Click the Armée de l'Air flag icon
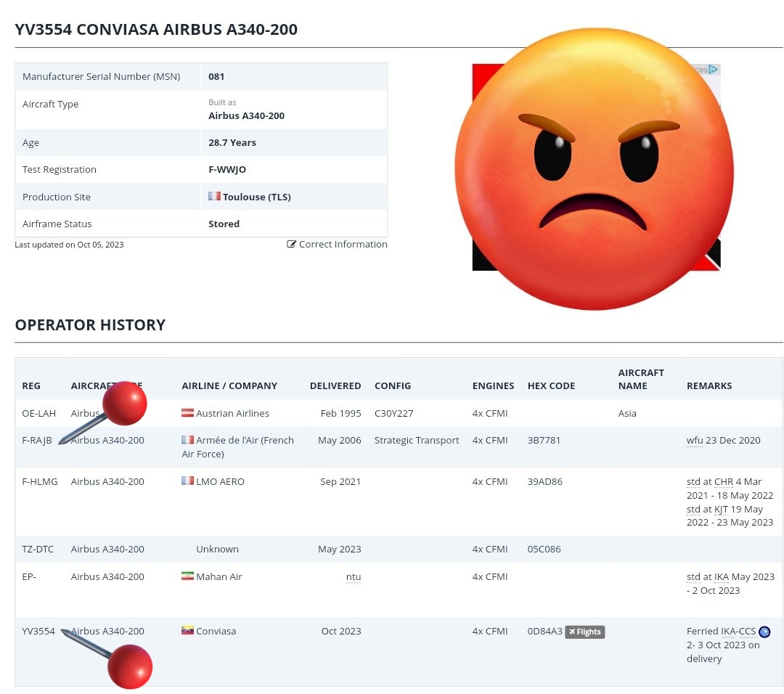The image size is (784, 694). tap(187, 440)
